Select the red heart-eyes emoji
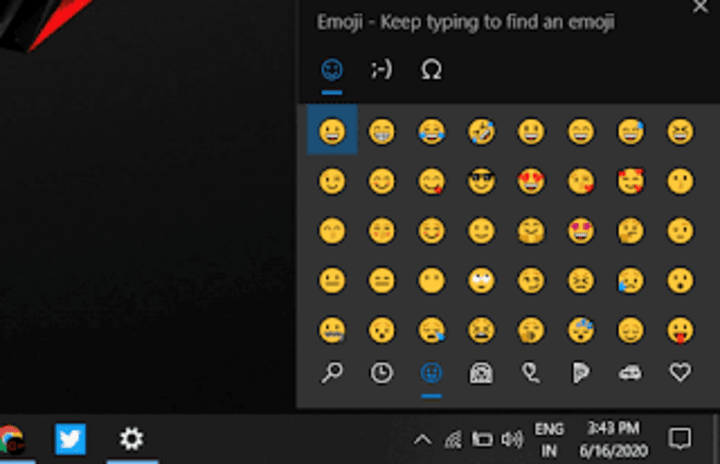This screenshot has width=720, height=464. (531, 181)
